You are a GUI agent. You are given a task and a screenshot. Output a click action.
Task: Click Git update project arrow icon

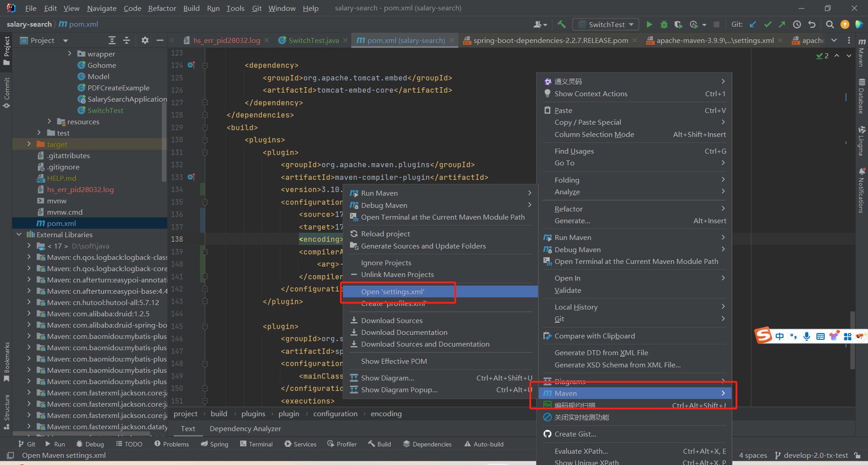pyautogui.click(x=753, y=24)
